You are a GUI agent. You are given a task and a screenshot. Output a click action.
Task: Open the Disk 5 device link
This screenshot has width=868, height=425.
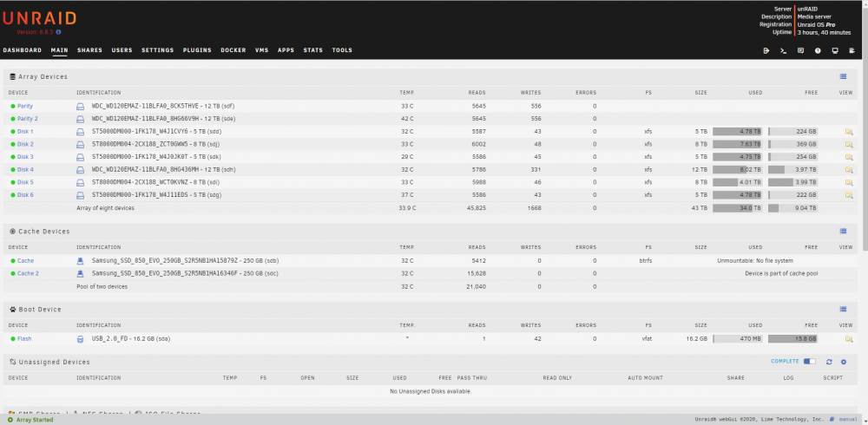[25, 183]
